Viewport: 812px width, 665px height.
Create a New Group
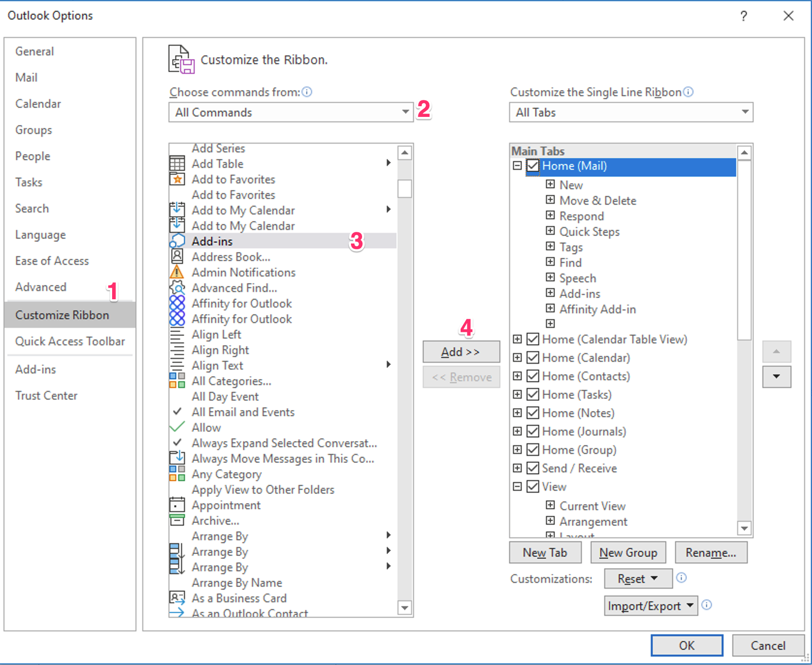628,552
